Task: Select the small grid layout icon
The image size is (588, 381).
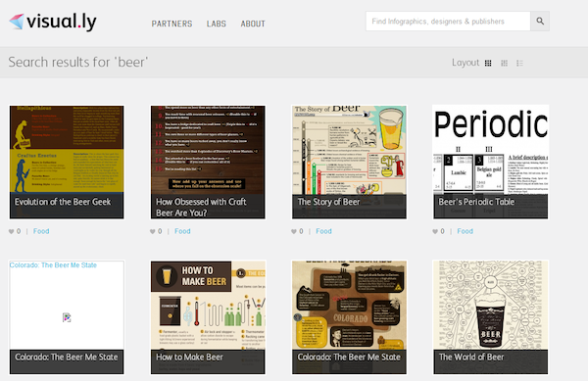Action: pyautogui.click(x=505, y=63)
